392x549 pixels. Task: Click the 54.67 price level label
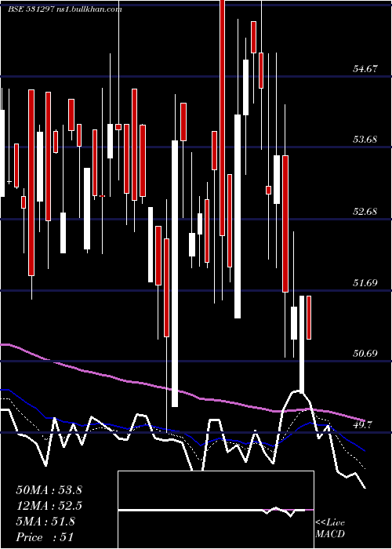point(365,69)
